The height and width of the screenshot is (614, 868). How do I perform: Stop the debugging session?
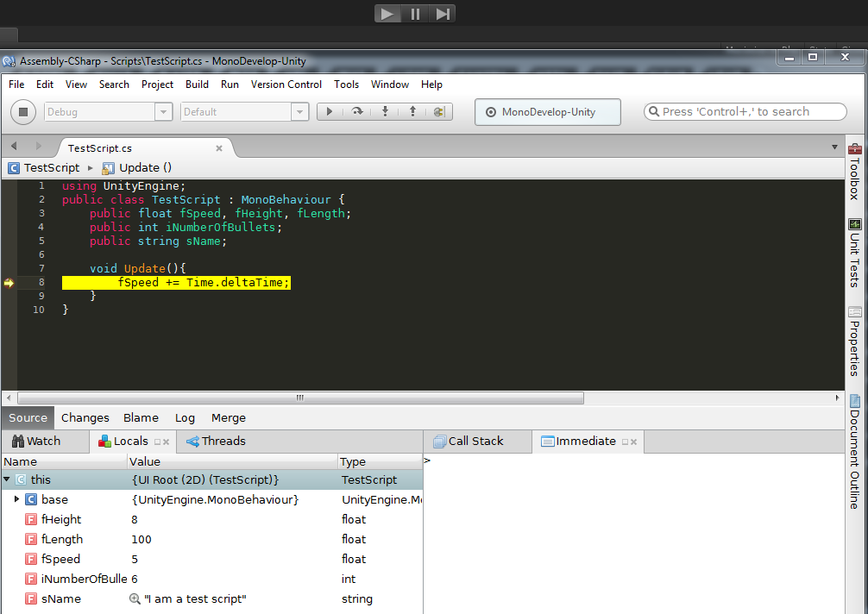click(23, 112)
